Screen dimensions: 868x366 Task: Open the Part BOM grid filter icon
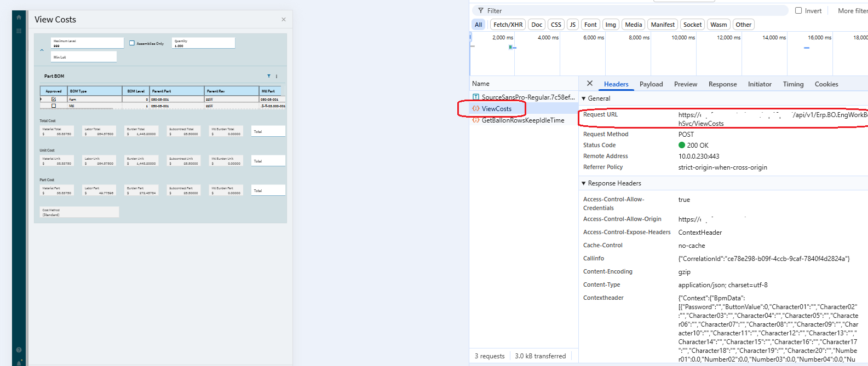[x=269, y=76]
